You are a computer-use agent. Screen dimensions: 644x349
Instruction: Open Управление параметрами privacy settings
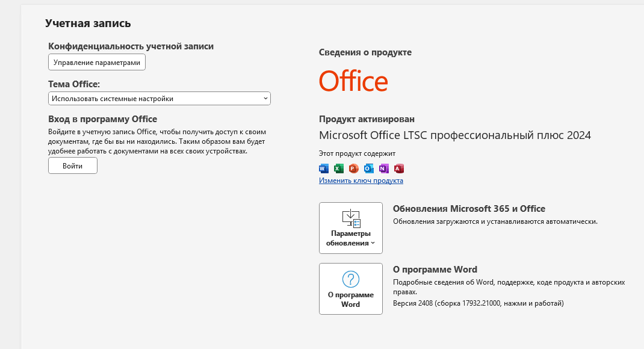click(97, 62)
